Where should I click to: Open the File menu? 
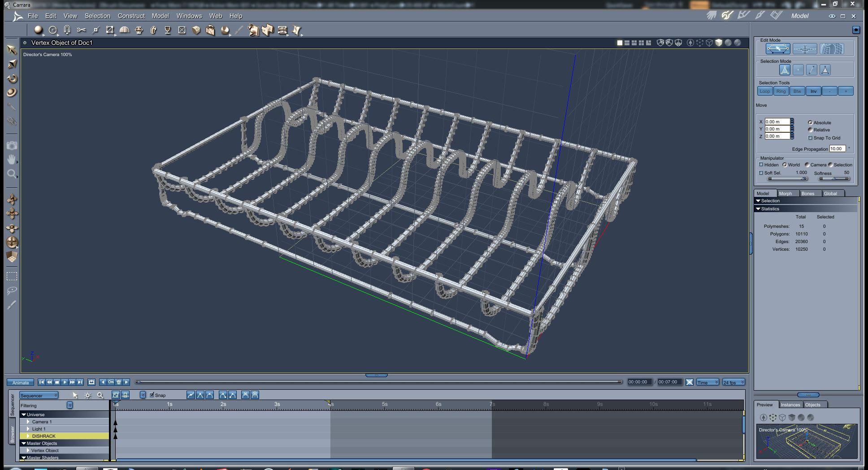coord(33,16)
